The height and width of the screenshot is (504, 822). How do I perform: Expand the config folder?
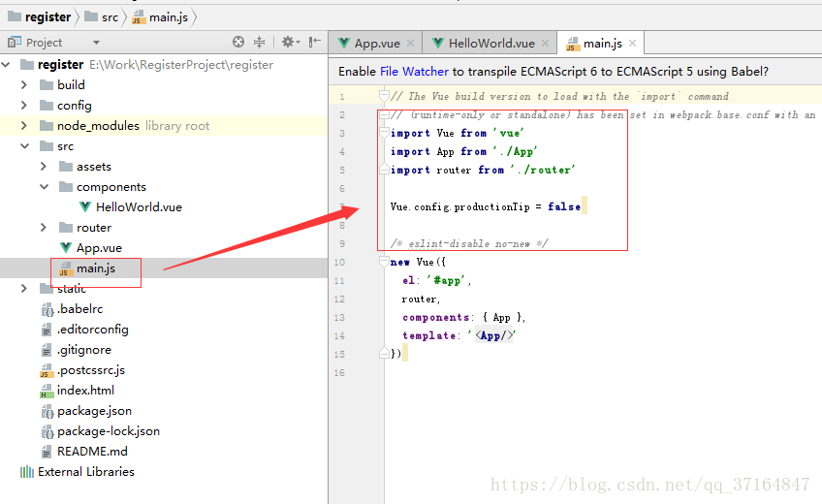click(23, 106)
